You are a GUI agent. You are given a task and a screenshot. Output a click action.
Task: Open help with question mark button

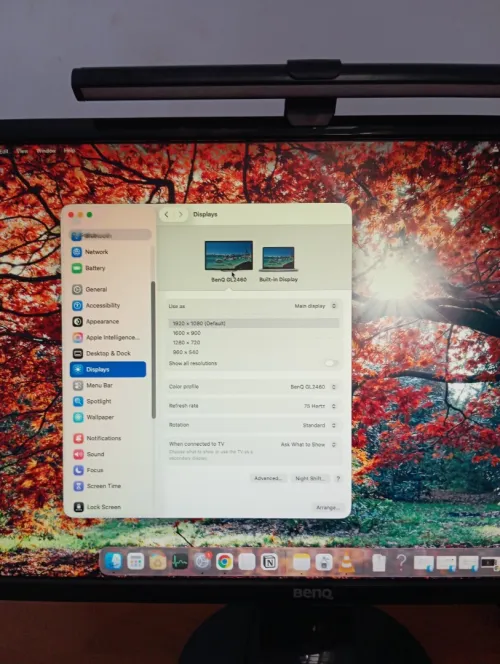338,479
